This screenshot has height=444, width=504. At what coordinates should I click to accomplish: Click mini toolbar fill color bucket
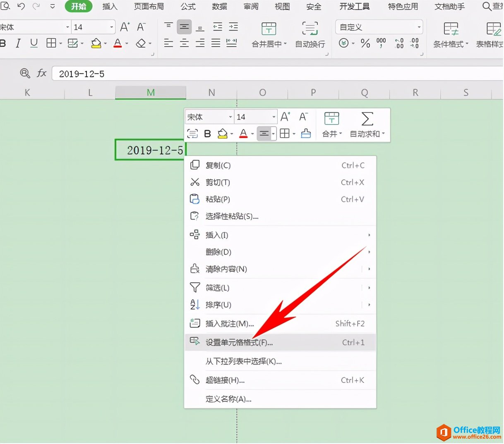[223, 134]
